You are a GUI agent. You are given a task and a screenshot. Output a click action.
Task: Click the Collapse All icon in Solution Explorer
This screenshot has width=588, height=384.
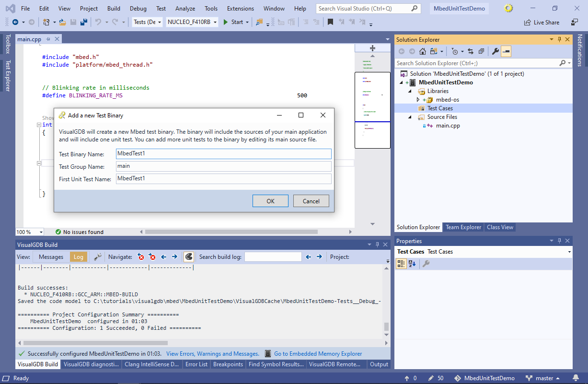pos(481,51)
